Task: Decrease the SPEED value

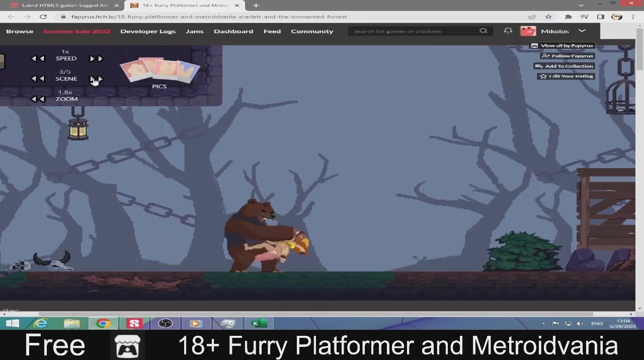Action: pyautogui.click(x=38, y=58)
